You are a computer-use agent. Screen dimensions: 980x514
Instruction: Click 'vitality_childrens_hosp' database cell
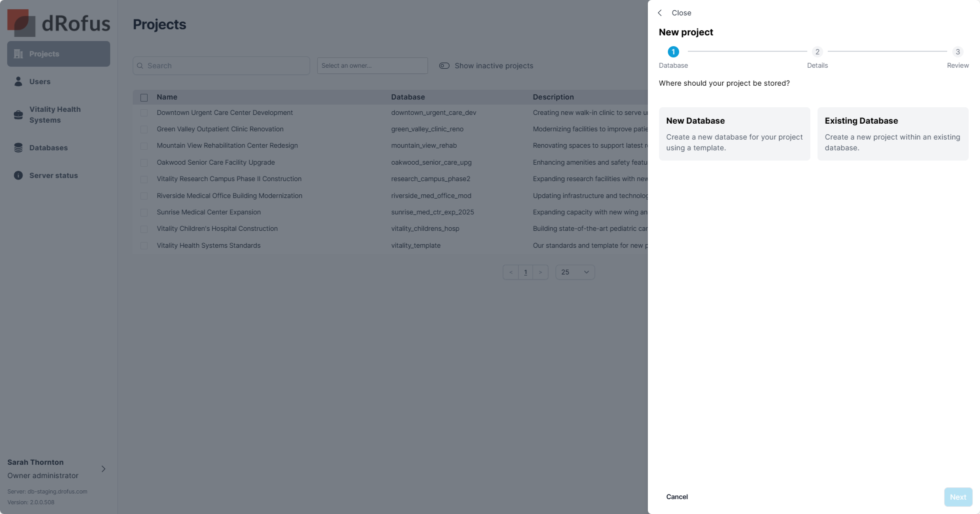[425, 229]
